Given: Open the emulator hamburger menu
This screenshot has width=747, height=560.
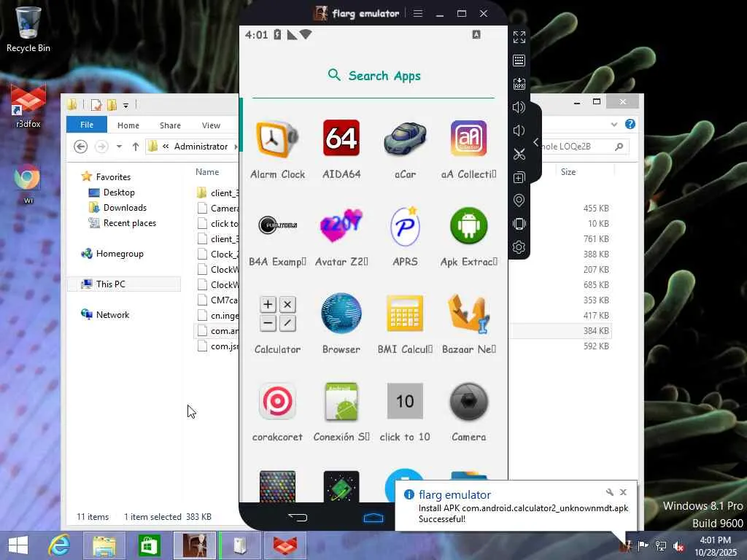Looking at the screenshot, I should click(x=418, y=13).
